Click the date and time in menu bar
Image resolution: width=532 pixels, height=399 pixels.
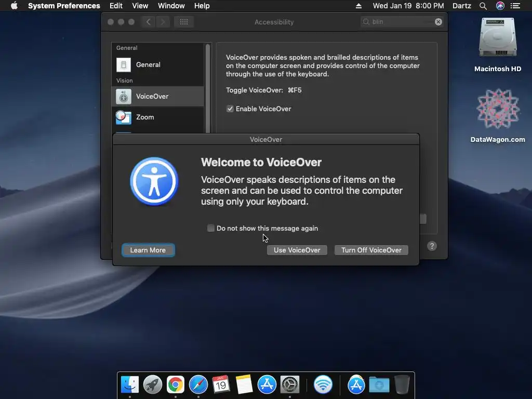point(408,6)
